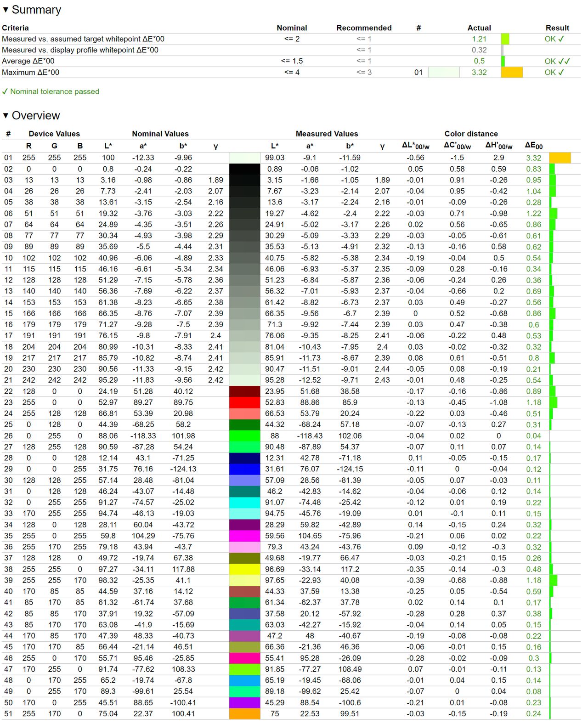Collapse the Overview section triangle

[x=6, y=115]
